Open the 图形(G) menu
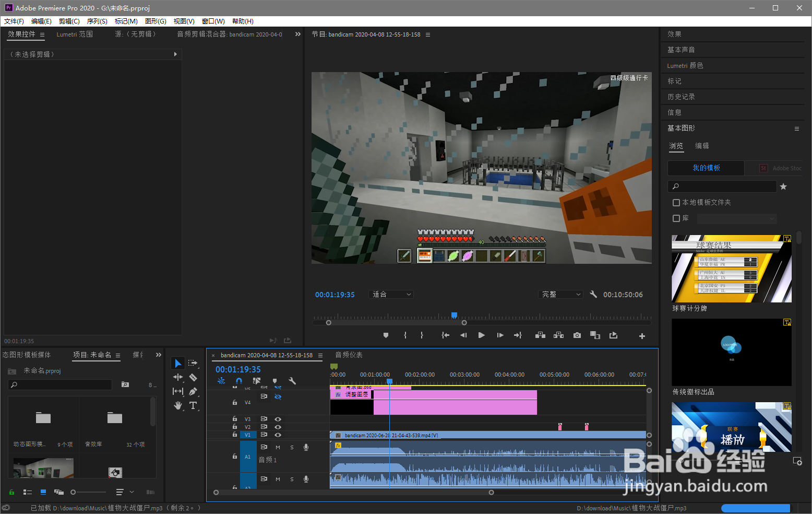Screen dimensions: 812x514 (x=156, y=21)
